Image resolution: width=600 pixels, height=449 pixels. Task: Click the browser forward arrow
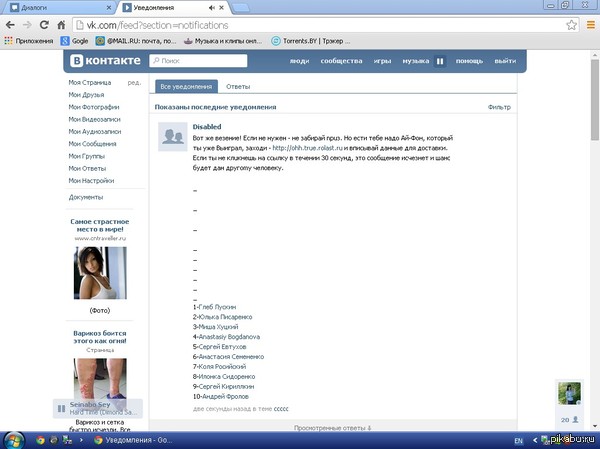27,25
